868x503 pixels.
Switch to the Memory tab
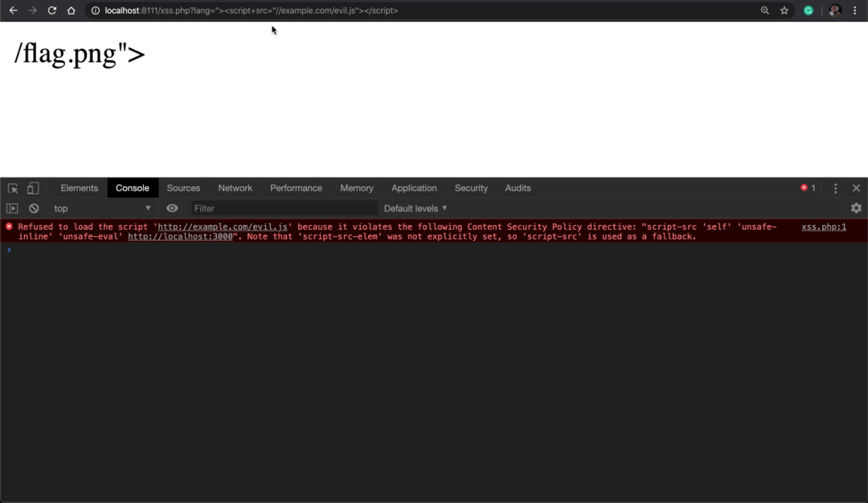pyautogui.click(x=357, y=188)
